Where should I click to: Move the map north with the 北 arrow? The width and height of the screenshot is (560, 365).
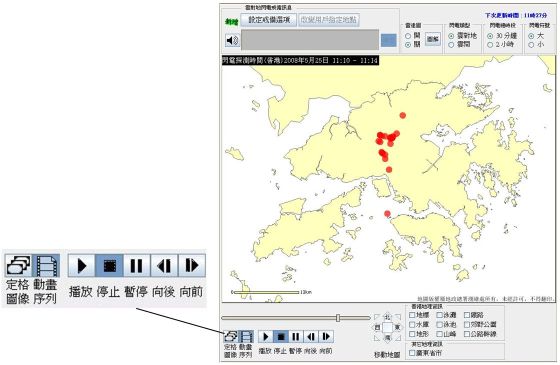pyautogui.click(x=387, y=317)
